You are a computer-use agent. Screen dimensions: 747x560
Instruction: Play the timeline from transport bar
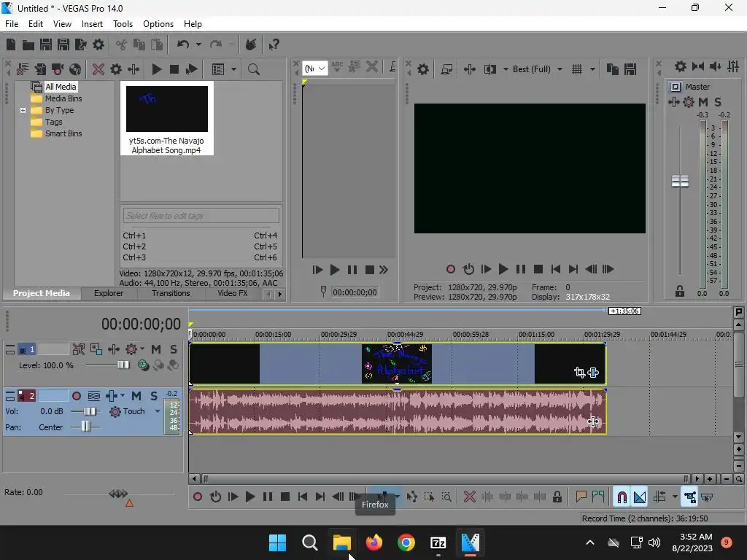(x=250, y=497)
